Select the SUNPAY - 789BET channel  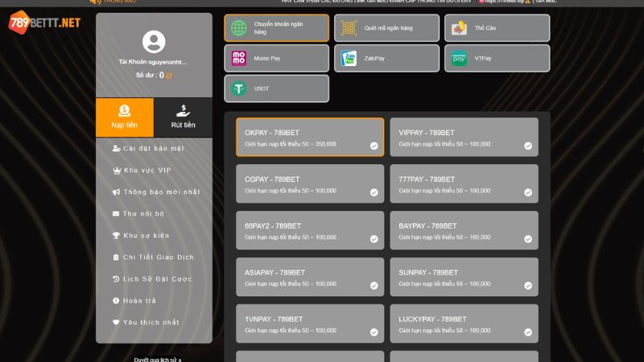click(x=464, y=277)
